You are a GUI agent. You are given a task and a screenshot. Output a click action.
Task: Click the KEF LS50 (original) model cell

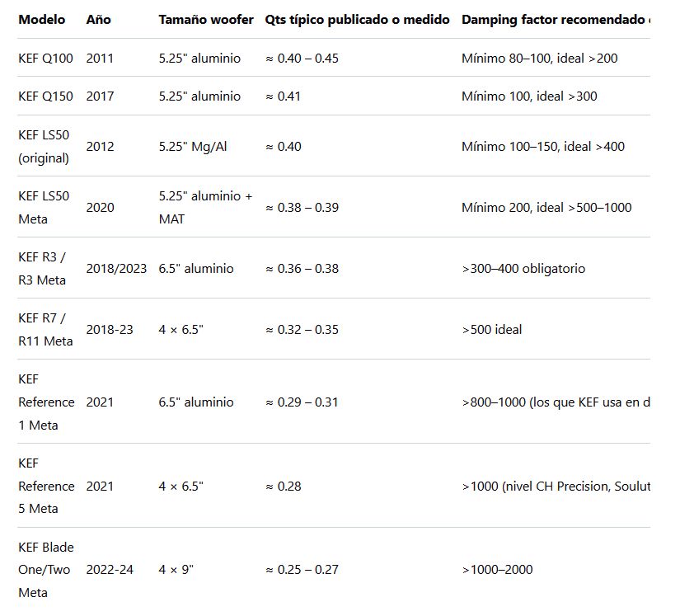[44, 147]
